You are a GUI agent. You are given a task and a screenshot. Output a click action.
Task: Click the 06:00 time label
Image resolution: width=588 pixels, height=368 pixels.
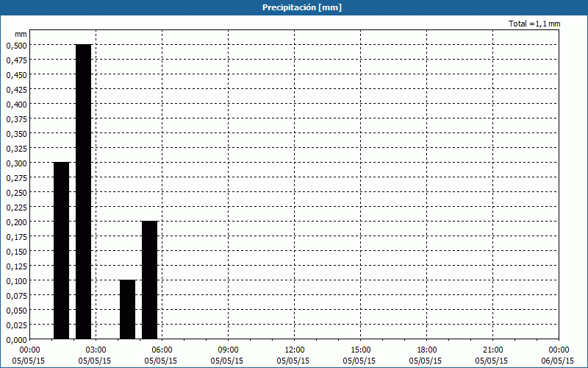(x=162, y=350)
